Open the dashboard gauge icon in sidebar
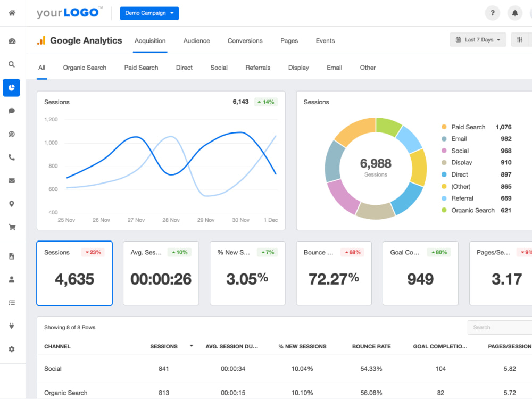The width and height of the screenshot is (532, 399). [x=12, y=41]
